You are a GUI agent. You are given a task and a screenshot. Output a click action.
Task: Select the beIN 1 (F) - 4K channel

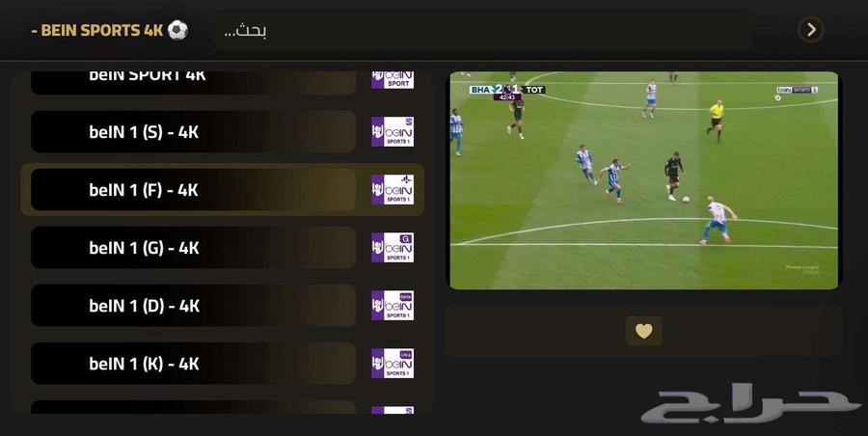(x=193, y=189)
